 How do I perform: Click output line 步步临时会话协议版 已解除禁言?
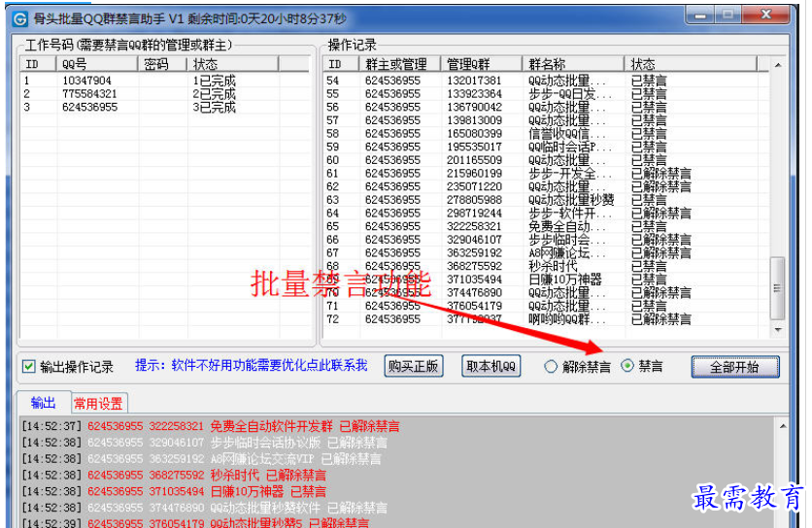pyautogui.click(x=205, y=444)
